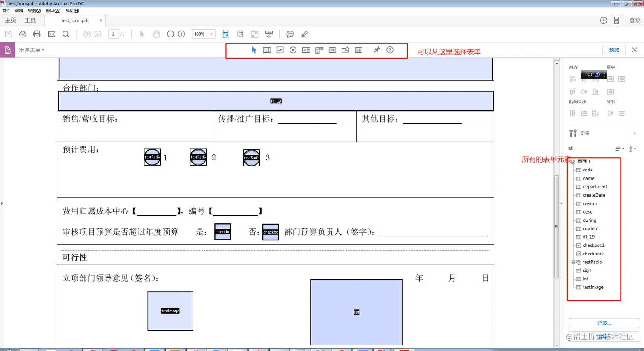644x351 pixels.
Task: Select the third testRadio button labeled 3
Action: tap(251, 157)
